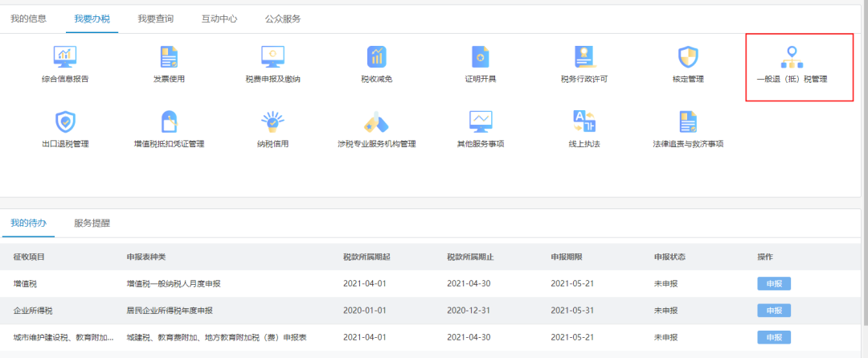Go to 我要查询 tab

coord(156,19)
